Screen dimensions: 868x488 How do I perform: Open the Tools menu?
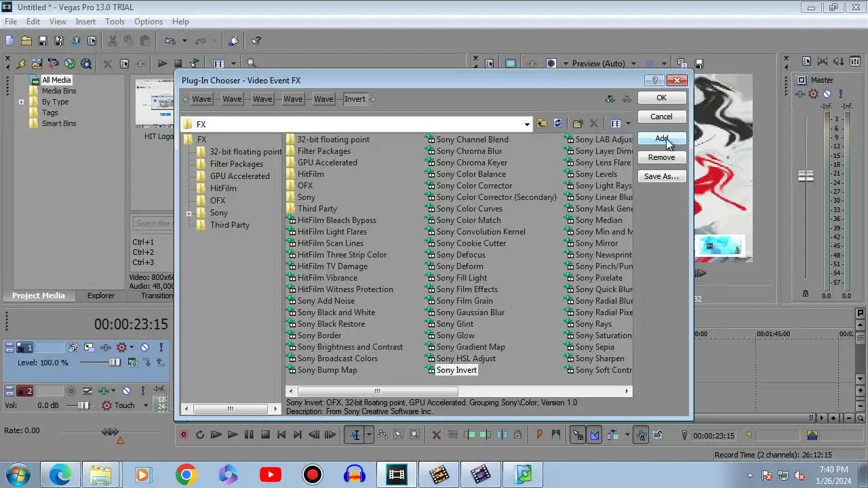[x=115, y=22]
